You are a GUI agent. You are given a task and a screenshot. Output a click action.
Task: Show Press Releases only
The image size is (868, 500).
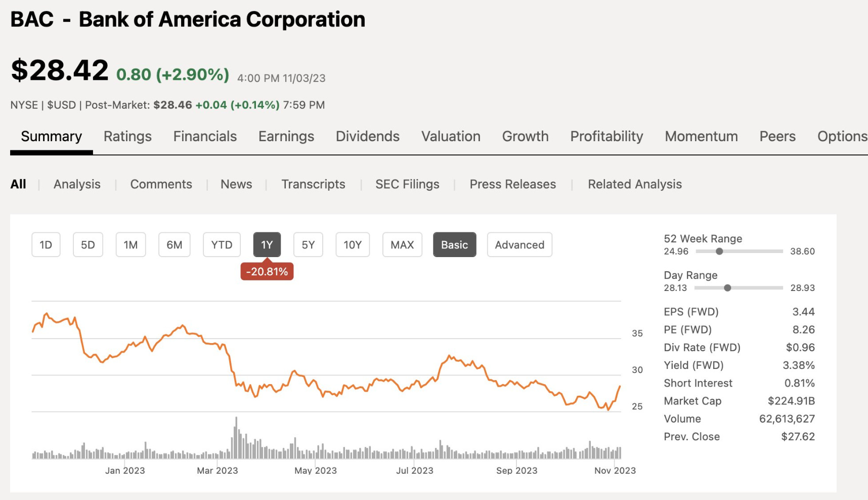coord(512,184)
